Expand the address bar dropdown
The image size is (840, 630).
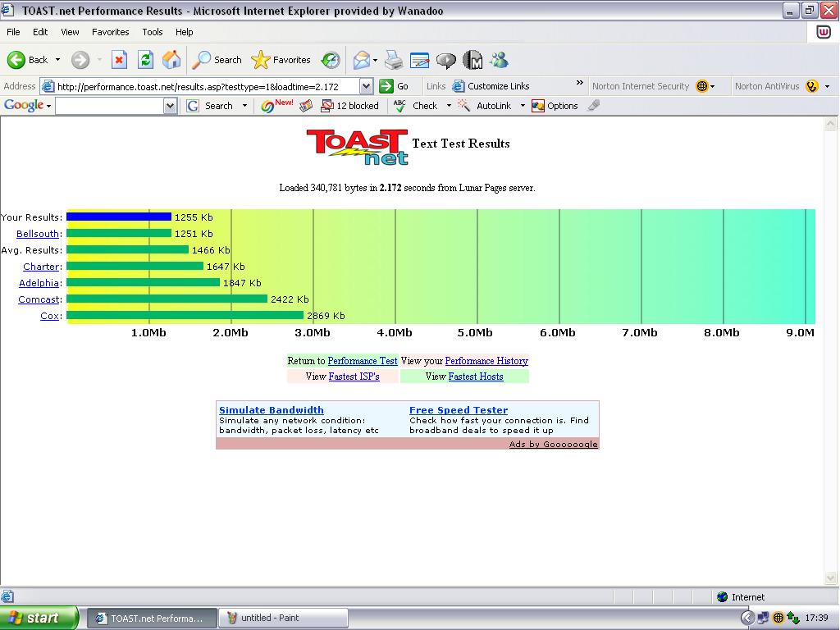click(366, 86)
